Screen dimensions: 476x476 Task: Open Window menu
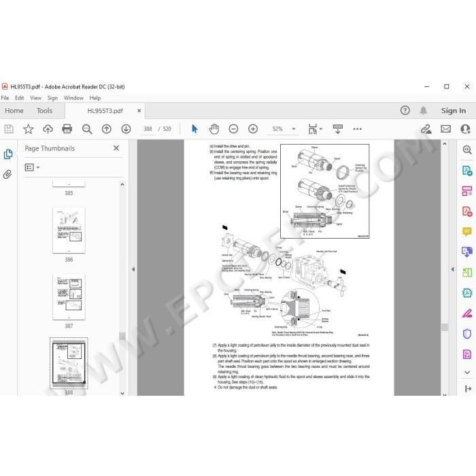click(73, 98)
